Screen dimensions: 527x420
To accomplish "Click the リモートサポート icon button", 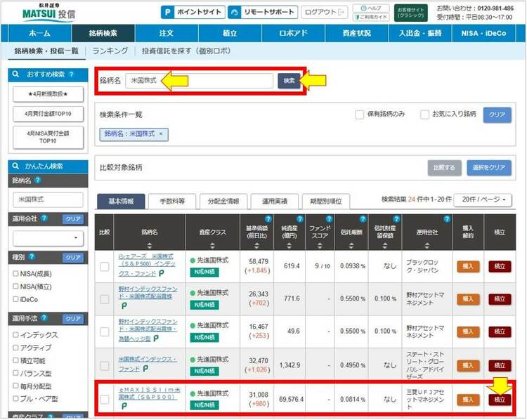I will [x=263, y=12].
